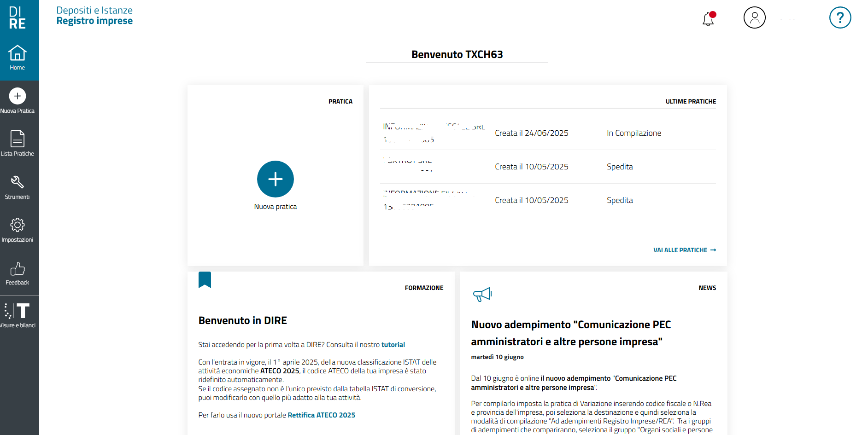This screenshot has width=868, height=435.
Task: Click Nuova pratica caption text
Action: [276, 207]
